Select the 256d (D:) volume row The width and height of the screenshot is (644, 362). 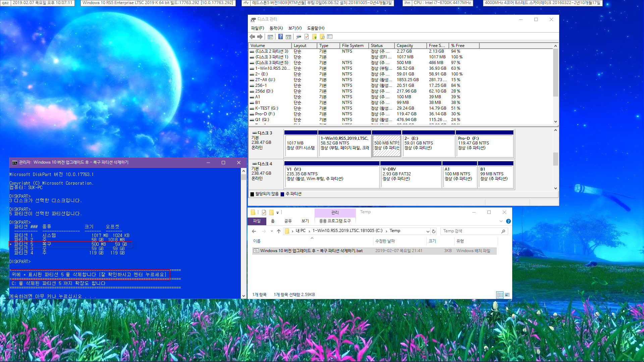click(x=400, y=91)
